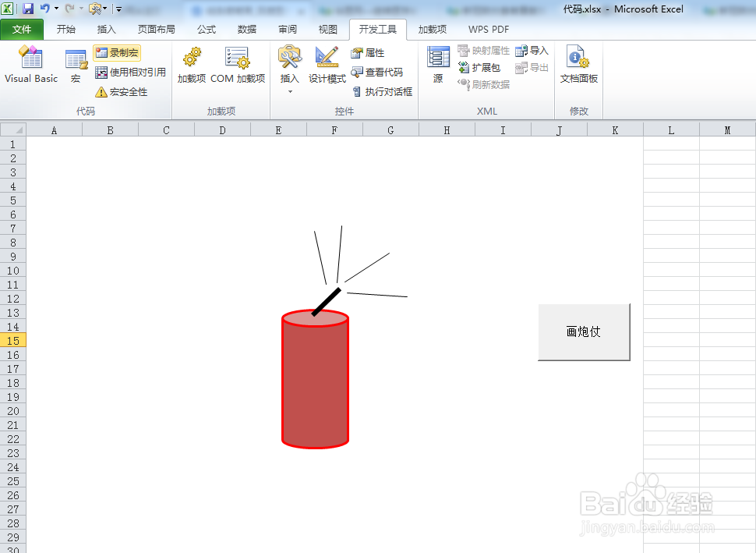Click 导出 (Export) in the XML group
This screenshot has width=756, height=553.
pyautogui.click(x=533, y=67)
